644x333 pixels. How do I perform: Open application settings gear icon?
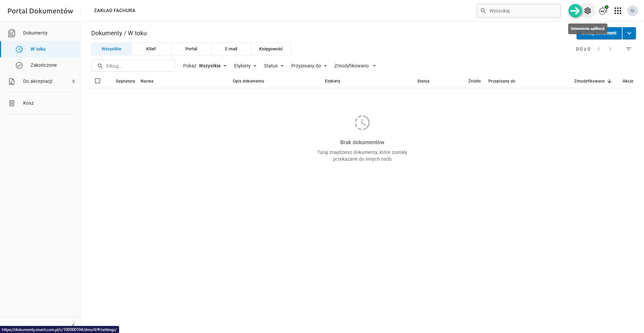pos(588,11)
